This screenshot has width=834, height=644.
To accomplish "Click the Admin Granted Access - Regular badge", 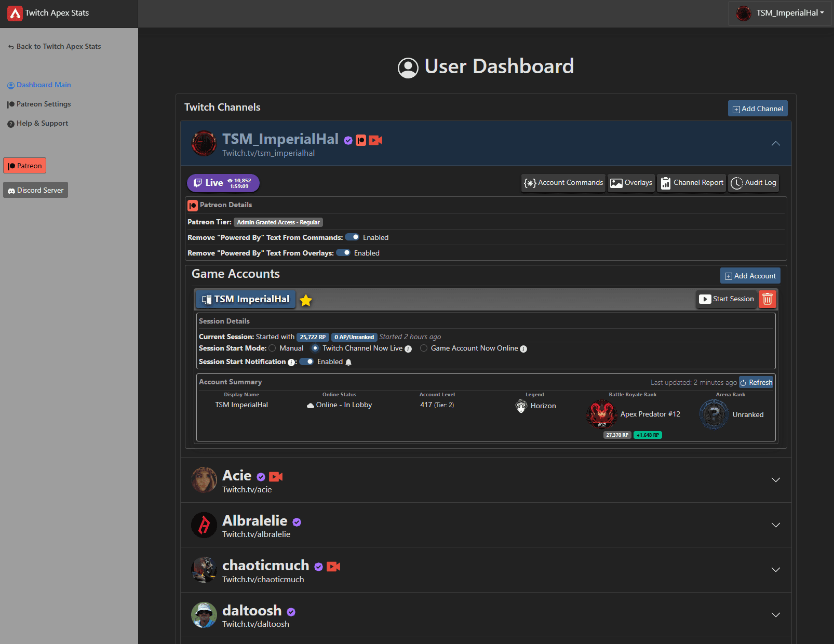I will click(278, 222).
